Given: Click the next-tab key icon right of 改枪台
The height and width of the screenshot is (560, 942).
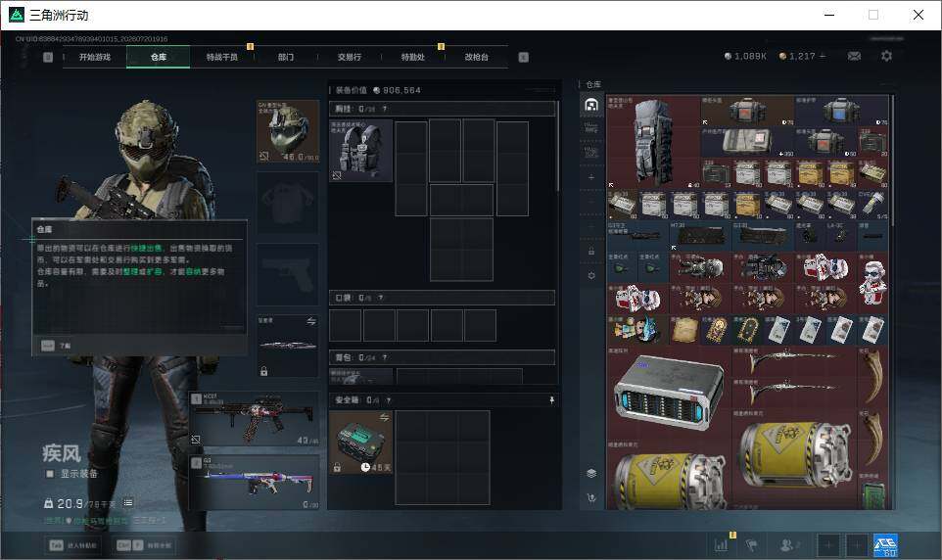Looking at the screenshot, I should coord(523,57).
